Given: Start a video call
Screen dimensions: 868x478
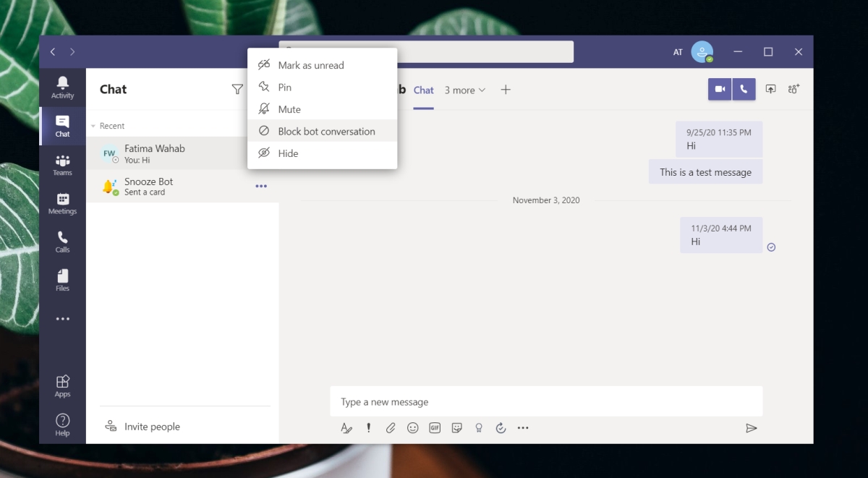Looking at the screenshot, I should [x=720, y=89].
